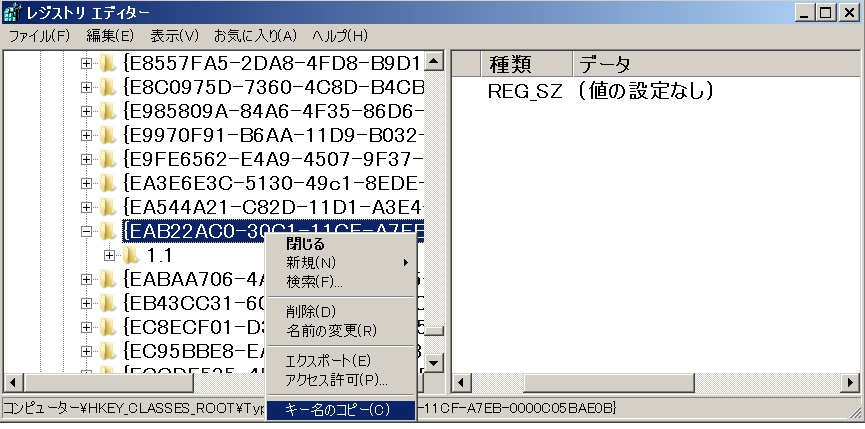Maximize the Registry Editor window
The height and width of the screenshot is (429, 865).
coord(825,13)
